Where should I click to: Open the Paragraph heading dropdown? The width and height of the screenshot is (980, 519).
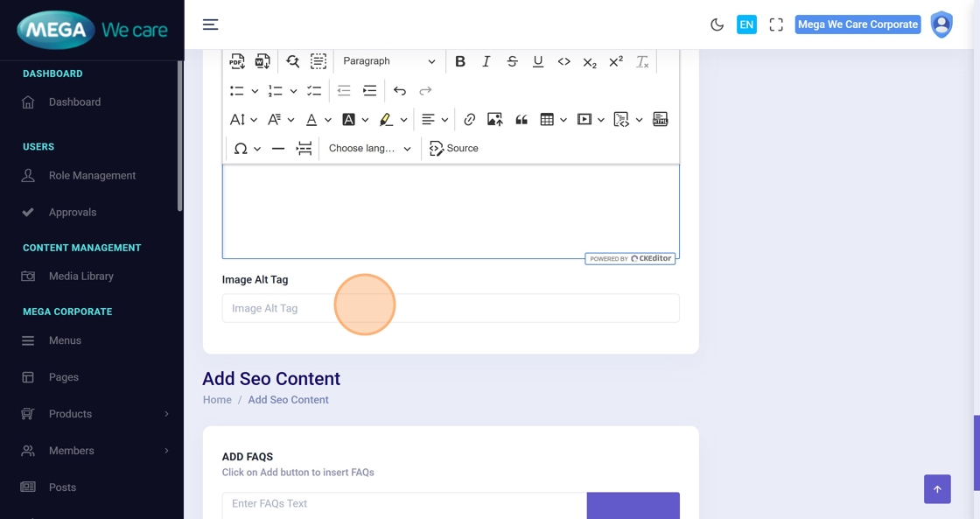(x=388, y=61)
